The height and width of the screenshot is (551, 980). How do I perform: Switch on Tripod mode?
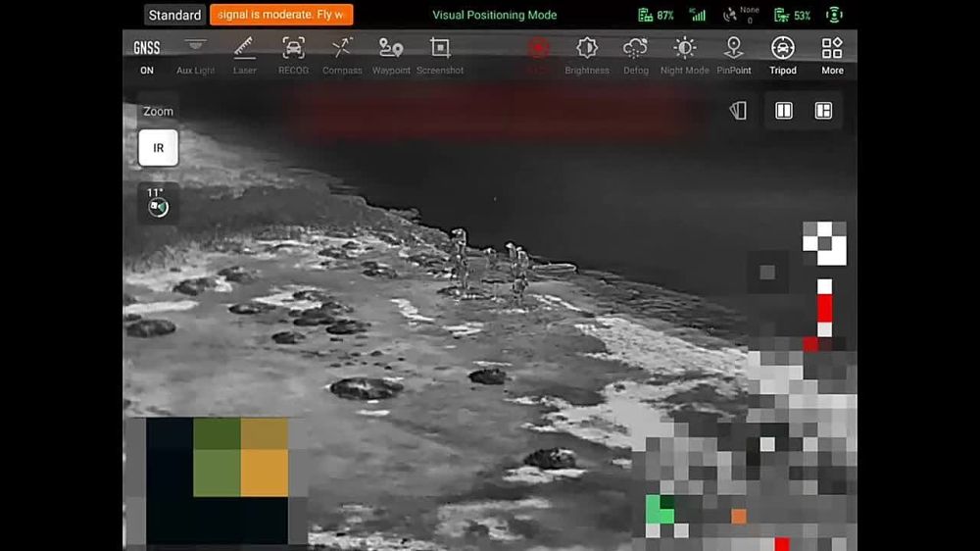pyautogui.click(x=782, y=56)
